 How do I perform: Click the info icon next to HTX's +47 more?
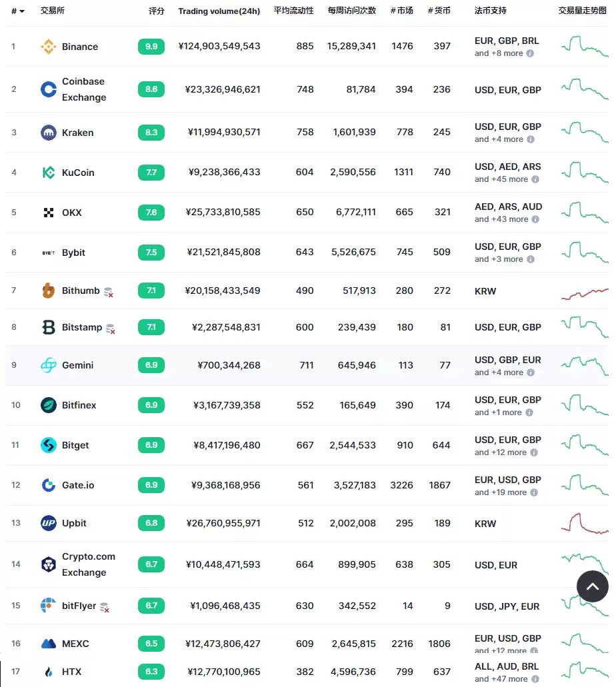[535, 679]
